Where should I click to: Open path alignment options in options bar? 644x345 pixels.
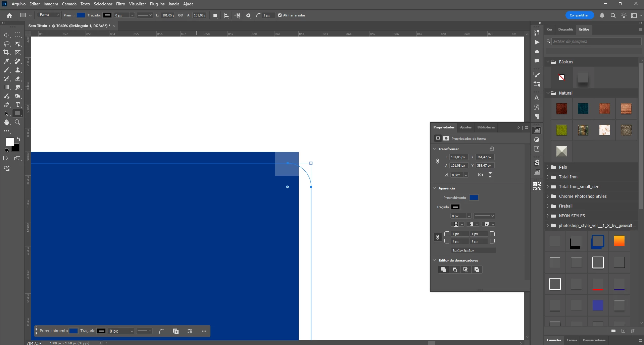(227, 15)
